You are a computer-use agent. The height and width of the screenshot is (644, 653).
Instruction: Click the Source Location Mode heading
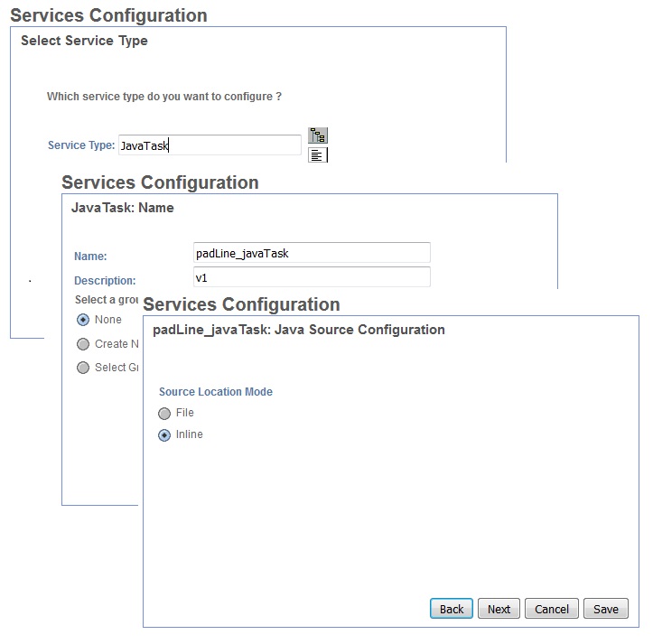[x=216, y=392]
